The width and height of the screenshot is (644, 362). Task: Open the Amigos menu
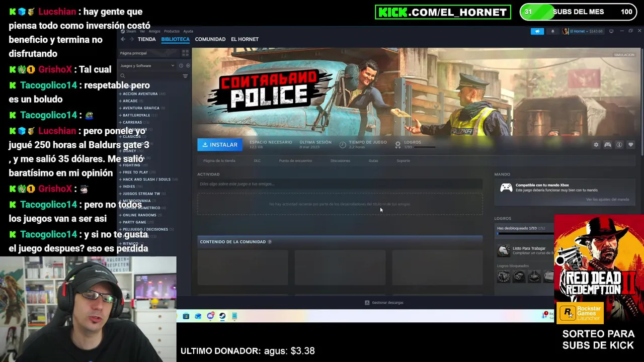tap(154, 31)
